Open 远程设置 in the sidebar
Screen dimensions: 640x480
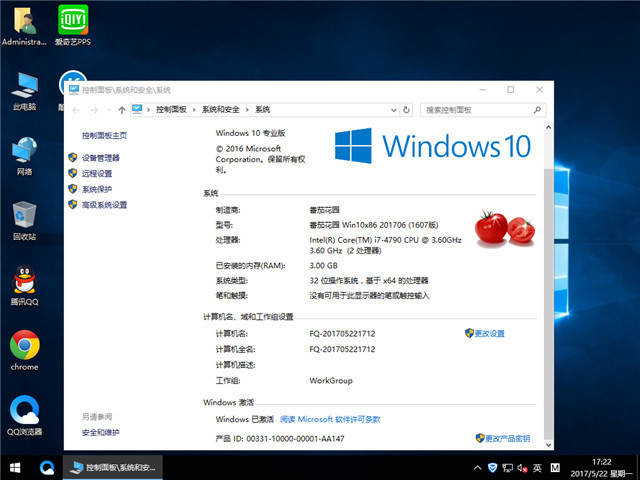[x=97, y=173]
